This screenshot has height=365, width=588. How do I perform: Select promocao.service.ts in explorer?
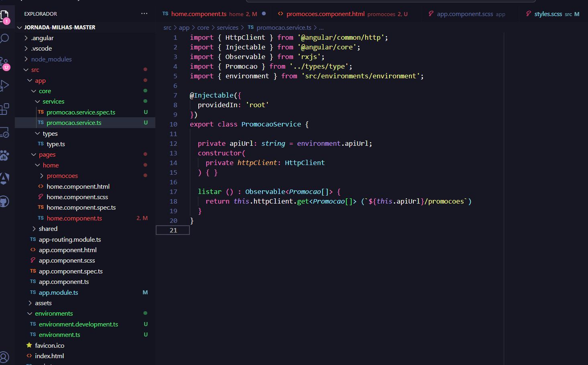74,123
